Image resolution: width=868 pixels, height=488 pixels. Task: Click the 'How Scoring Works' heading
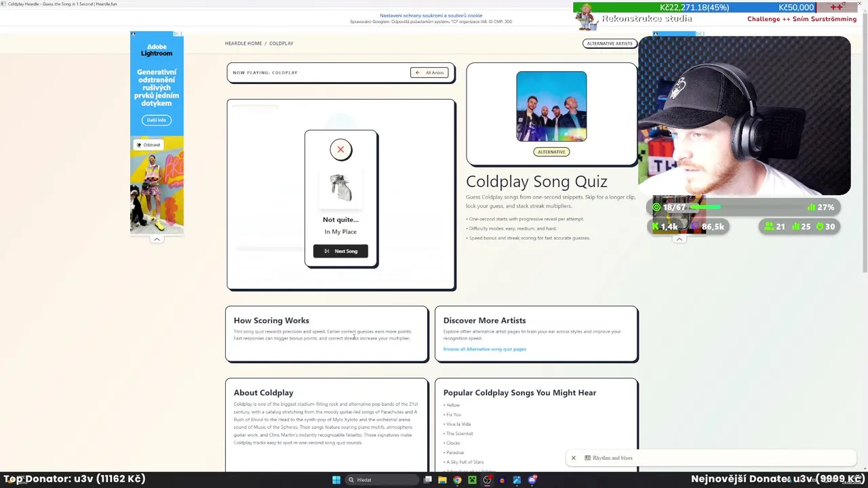pos(271,321)
